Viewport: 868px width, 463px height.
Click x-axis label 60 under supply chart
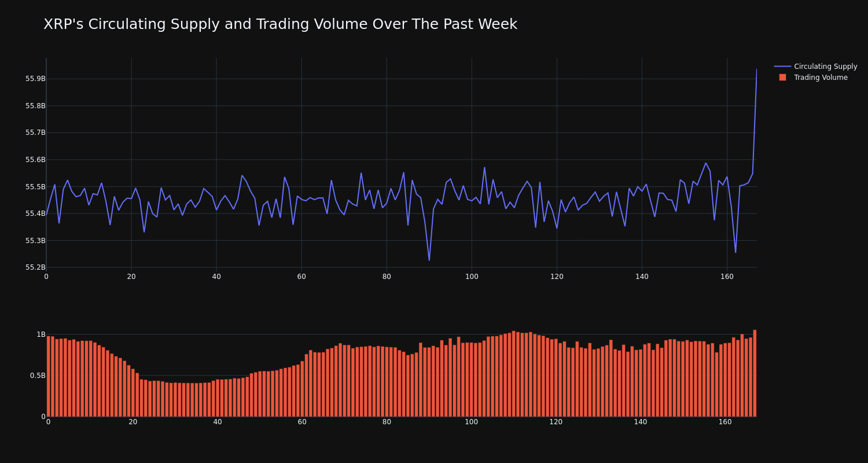[x=301, y=277]
